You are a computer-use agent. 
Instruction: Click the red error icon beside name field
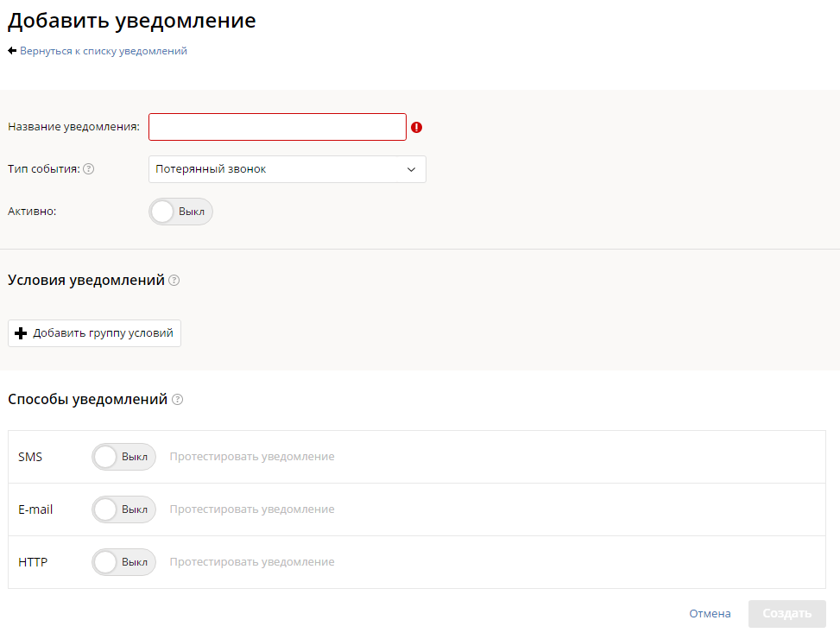[x=417, y=127]
